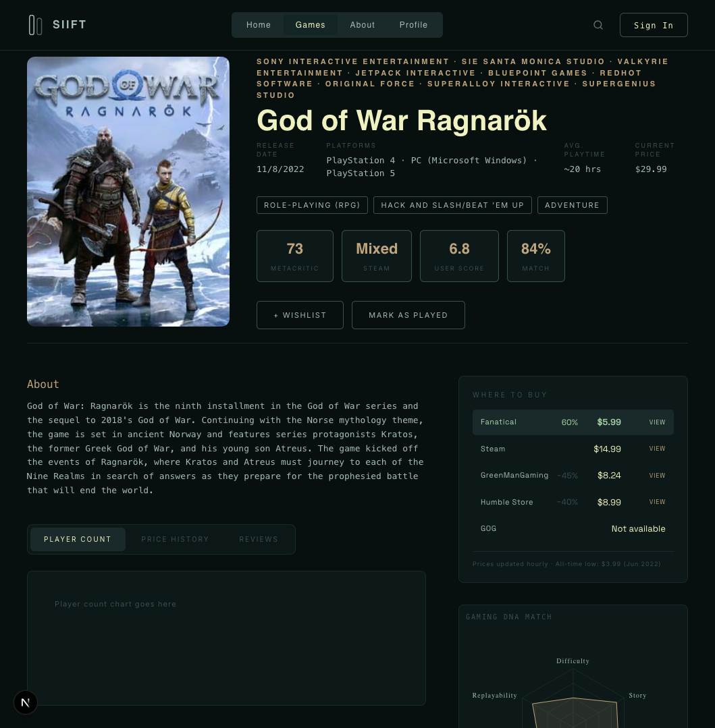The image size is (715, 728).
Task: Click the GreenManGaming store name
Action: point(514,476)
